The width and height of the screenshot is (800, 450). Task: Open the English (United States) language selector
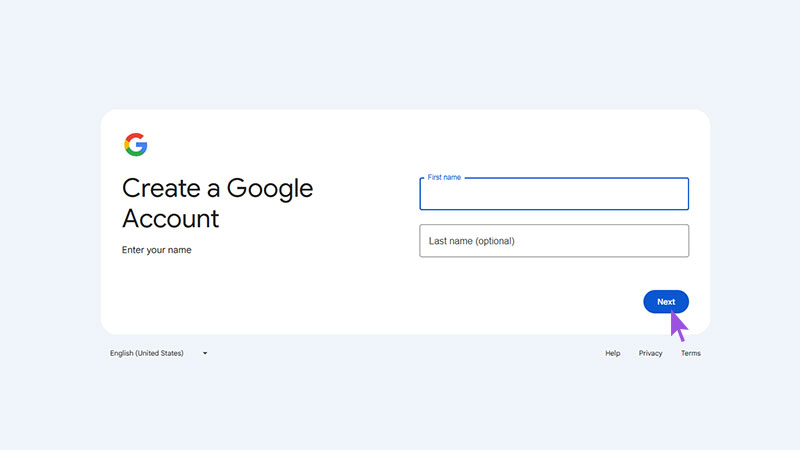(159, 353)
